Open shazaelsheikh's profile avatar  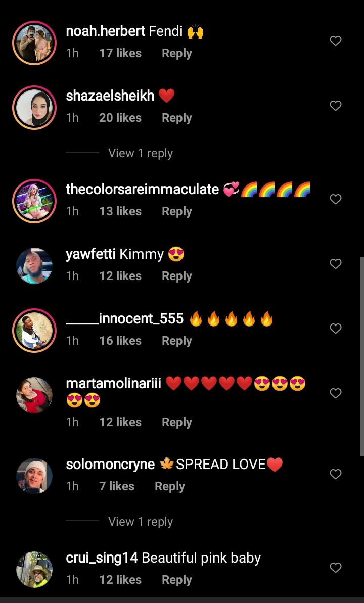click(34, 107)
